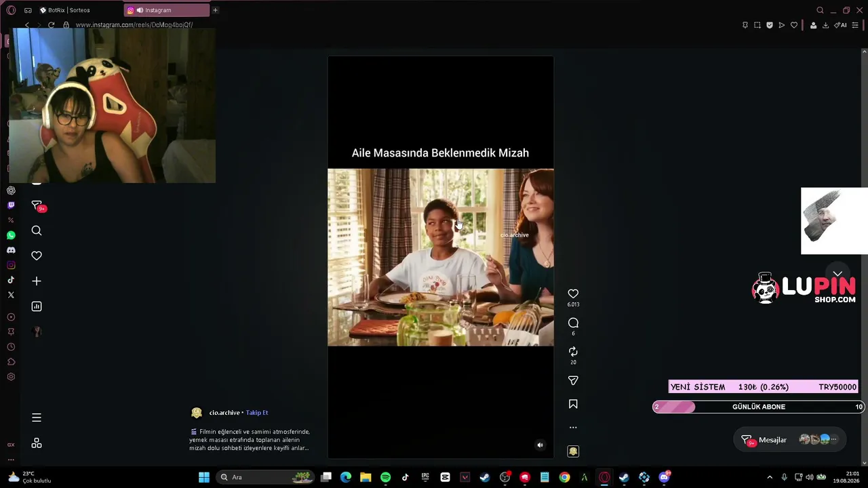Open pinboards from the browser toolbar
The height and width of the screenshot is (488, 868).
tap(745, 25)
